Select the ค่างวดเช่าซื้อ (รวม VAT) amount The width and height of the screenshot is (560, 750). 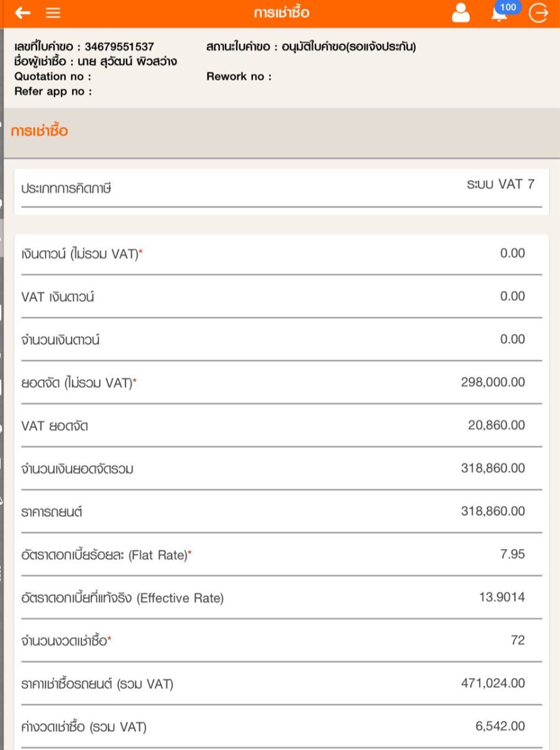click(500, 726)
